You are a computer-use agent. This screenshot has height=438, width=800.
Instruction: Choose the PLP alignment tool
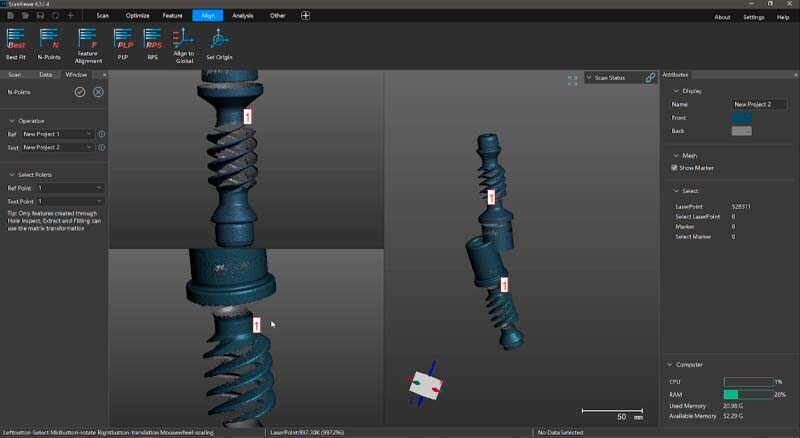123,40
